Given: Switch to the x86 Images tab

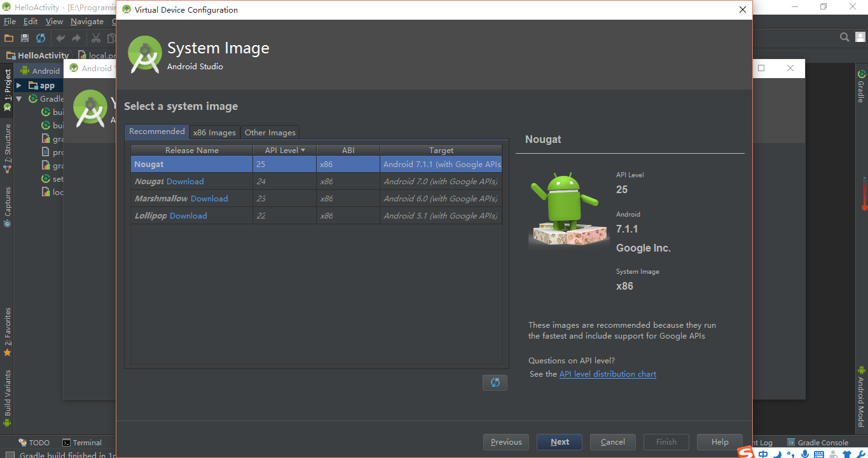Looking at the screenshot, I should click(214, 132).
